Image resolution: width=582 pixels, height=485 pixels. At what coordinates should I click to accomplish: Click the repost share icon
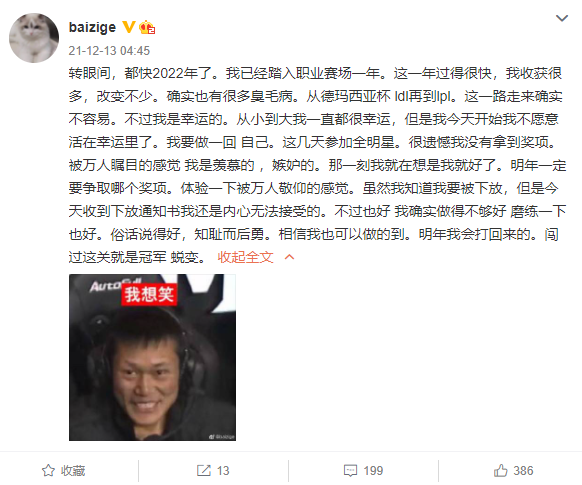coord(203,471)
